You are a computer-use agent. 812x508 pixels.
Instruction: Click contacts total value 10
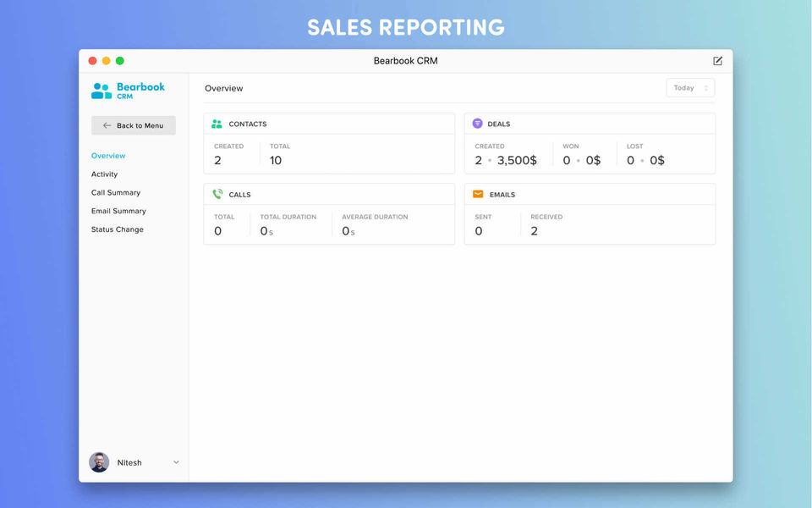[276, 160]
